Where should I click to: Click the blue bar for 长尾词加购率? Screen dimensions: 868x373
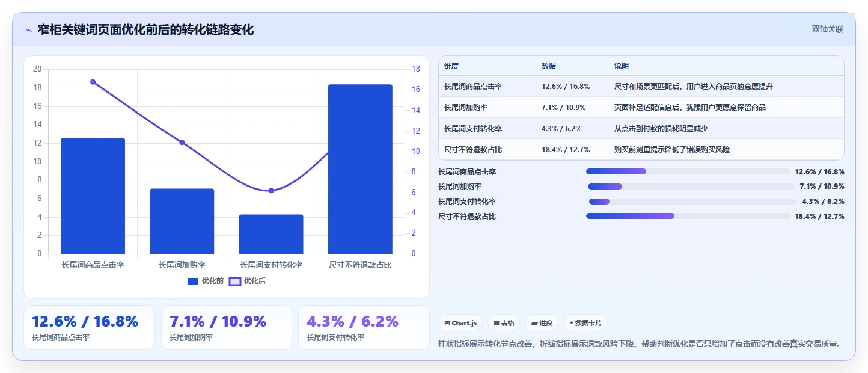(182, 221)
